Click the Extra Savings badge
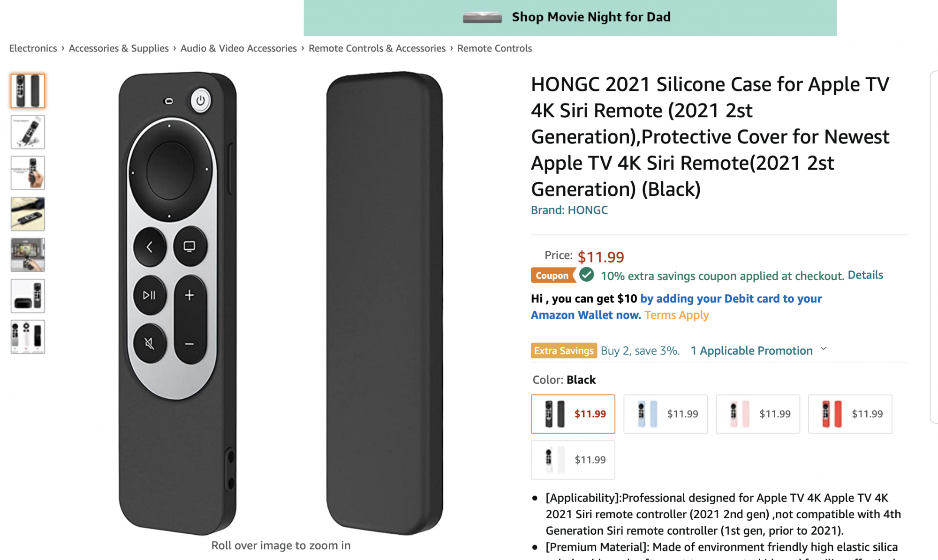Viewport: 938px width, 560px height. click(x=563, y=351)
